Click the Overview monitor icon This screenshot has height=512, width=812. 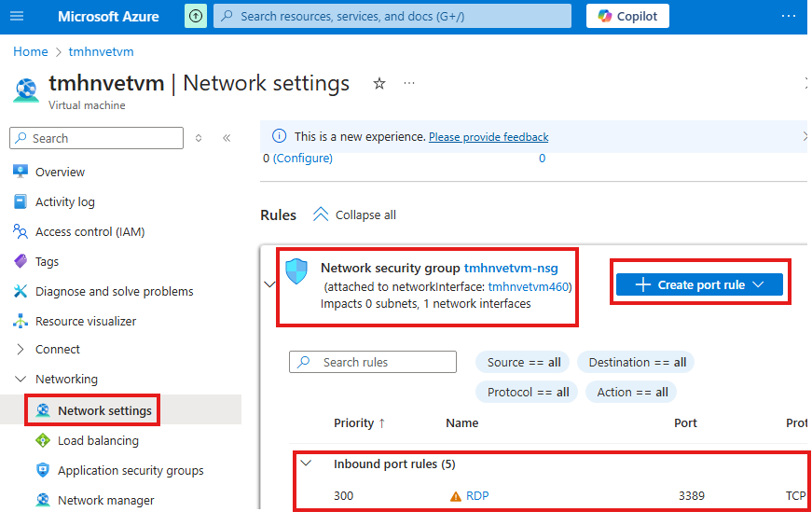coord(21,172)
